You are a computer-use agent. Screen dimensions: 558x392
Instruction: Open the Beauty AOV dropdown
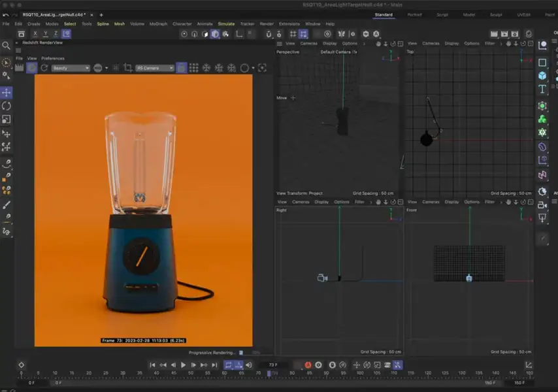point(71,68)
